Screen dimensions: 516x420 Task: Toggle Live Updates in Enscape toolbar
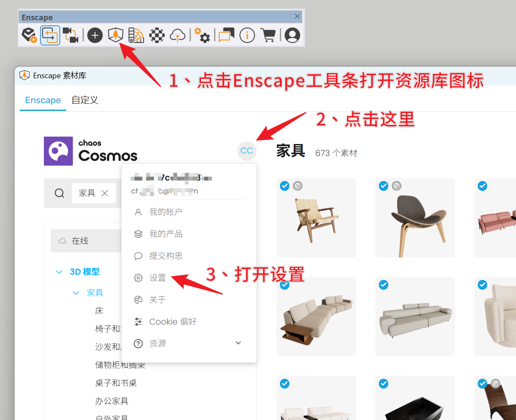[50, 35]
